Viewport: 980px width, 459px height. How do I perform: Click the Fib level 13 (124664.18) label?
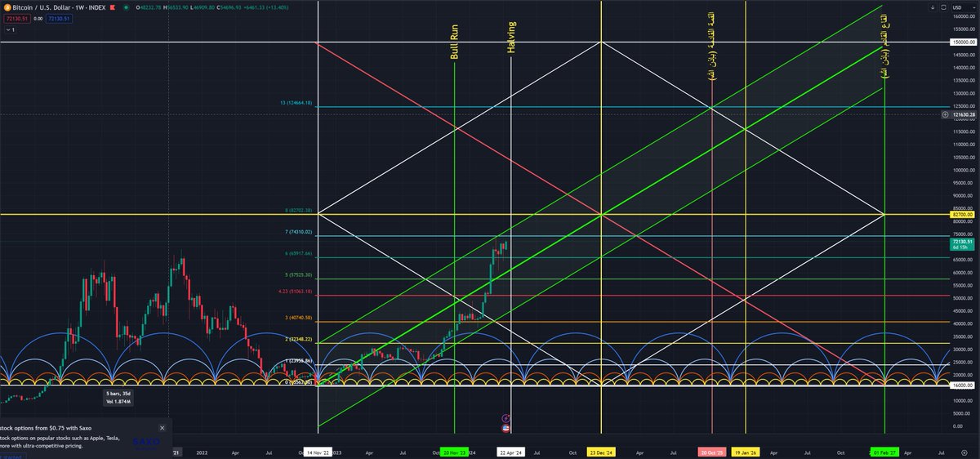(296, 104)
